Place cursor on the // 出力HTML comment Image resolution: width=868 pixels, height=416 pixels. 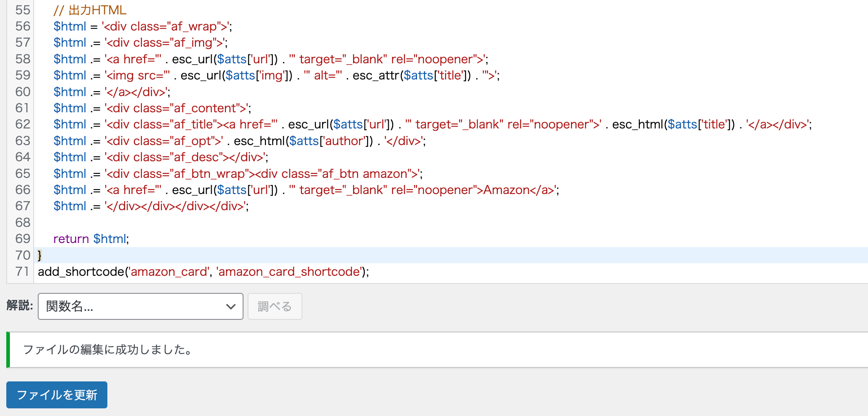point(90,10)
